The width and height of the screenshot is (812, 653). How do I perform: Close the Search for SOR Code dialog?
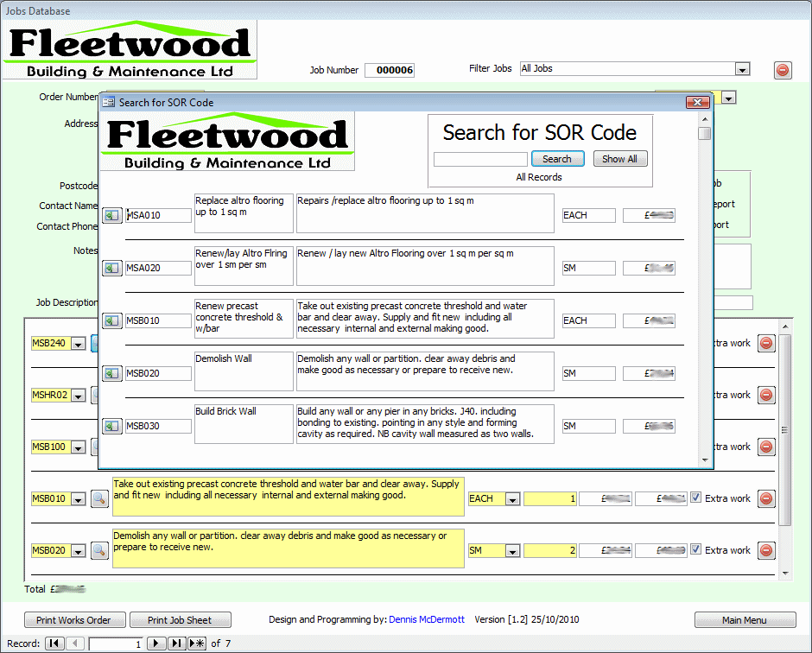point(697,103)
